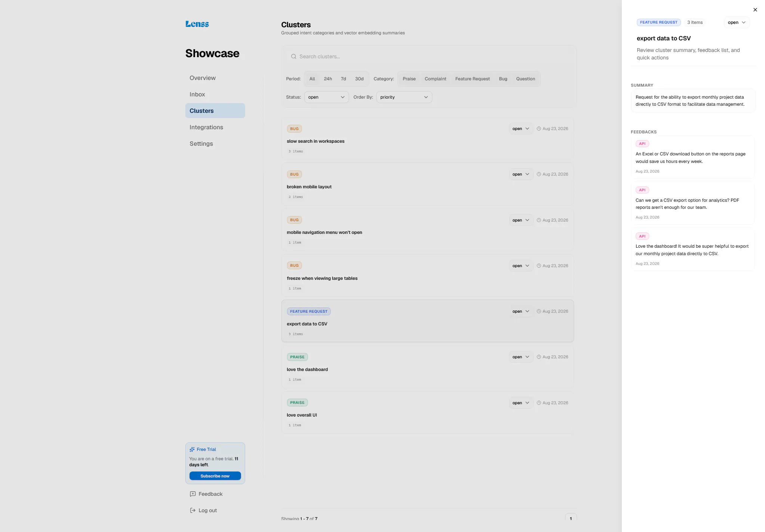
Task: Click the Feedback icon in sidebar
Action: click(193, 494)
